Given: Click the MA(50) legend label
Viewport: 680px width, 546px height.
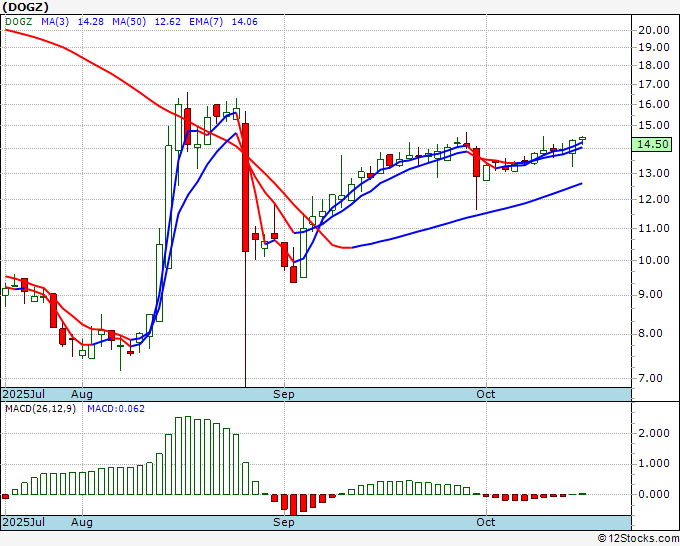Looking at the screenshot, I should 129,22.
